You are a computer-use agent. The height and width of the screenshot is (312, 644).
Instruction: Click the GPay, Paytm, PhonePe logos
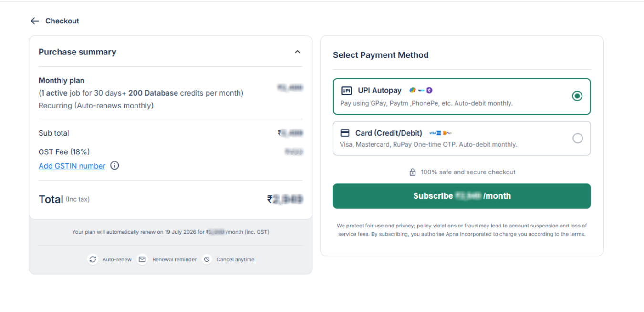coord(421,90)
